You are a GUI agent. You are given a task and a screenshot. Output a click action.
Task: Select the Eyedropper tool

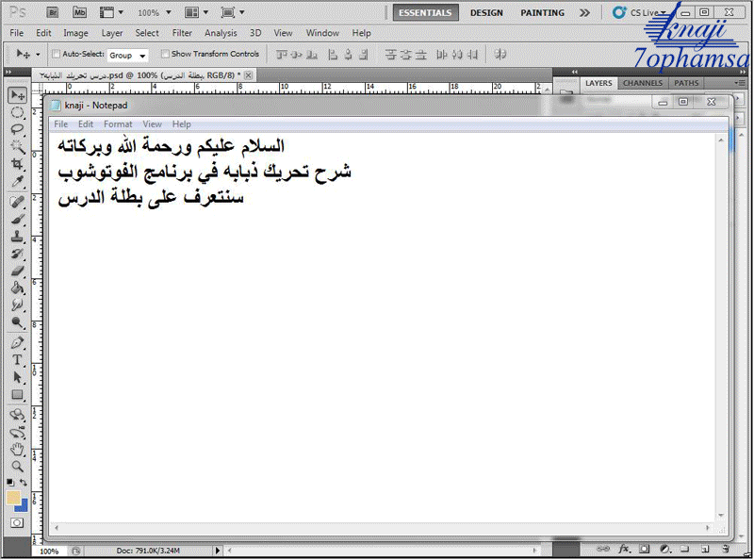tap(17, 180)
